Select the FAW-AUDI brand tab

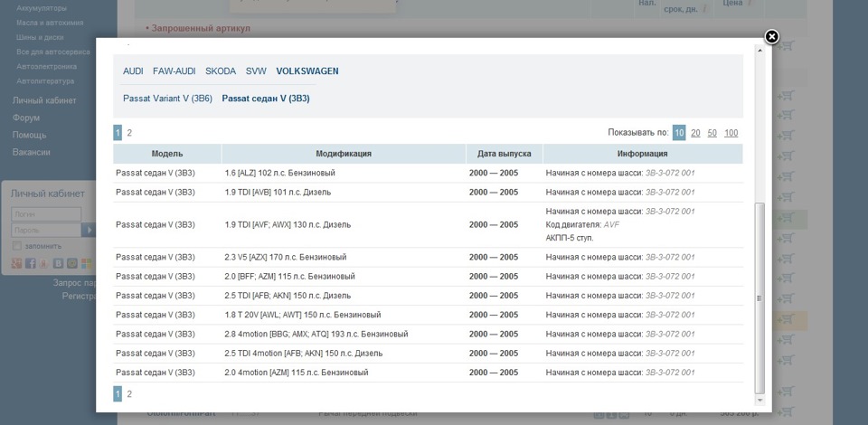click(x=175, y=71)
